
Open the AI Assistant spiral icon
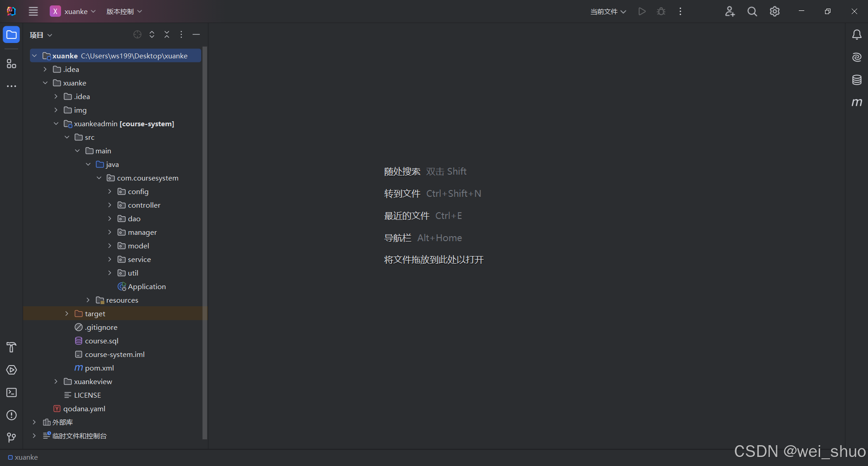(857, 57)
